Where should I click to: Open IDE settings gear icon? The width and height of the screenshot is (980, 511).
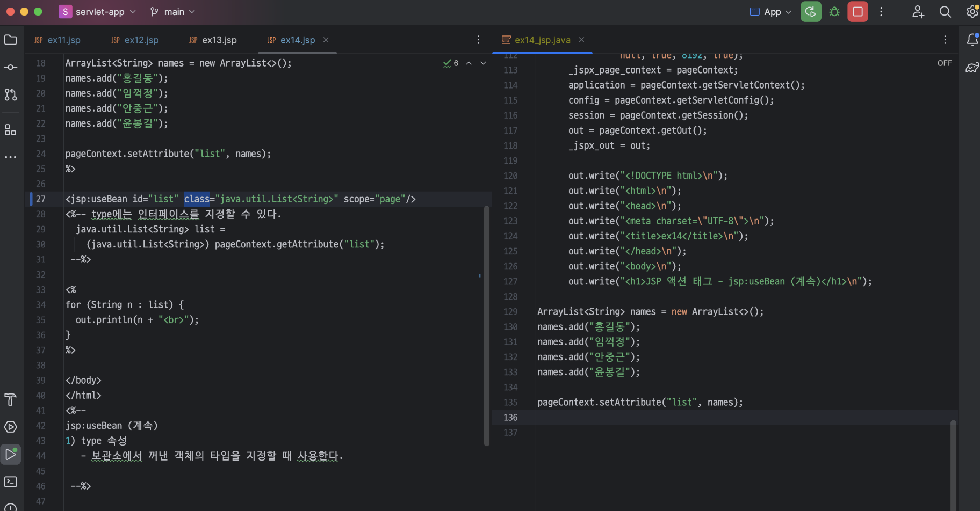(972, 12)
